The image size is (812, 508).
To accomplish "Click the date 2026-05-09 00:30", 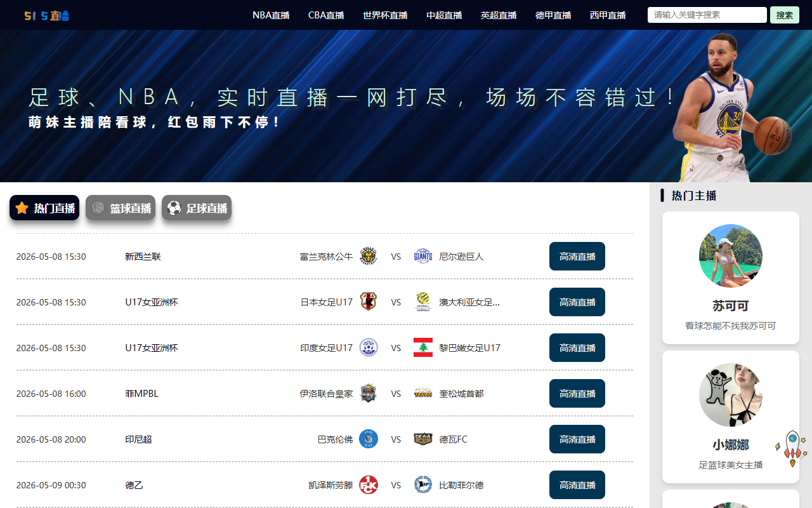I will tap(51, 485).
